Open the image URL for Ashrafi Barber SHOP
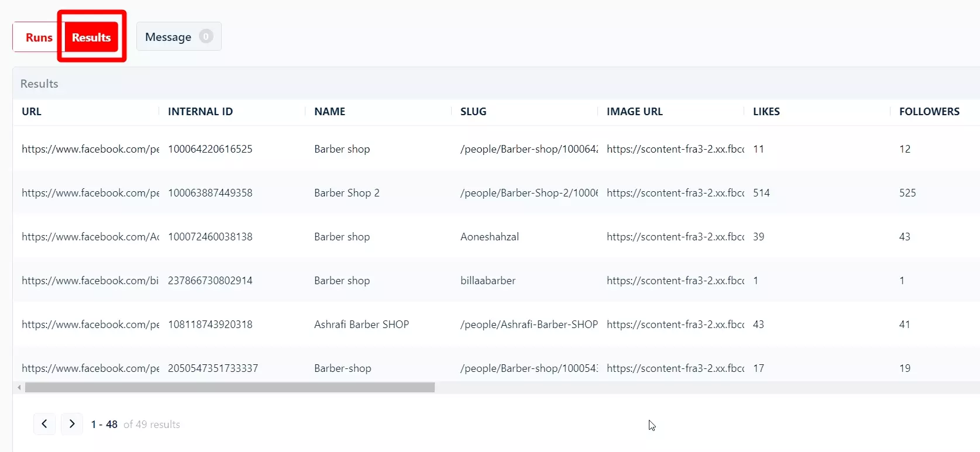980x452 pixels. tap(675, 325)
